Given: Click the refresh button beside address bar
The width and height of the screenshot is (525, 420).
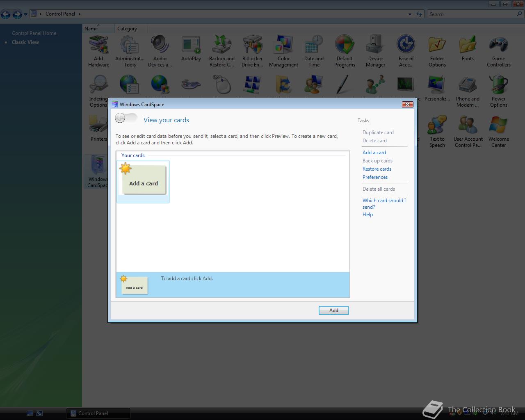Looking at the screenshot, I should [x=419, y=14].
